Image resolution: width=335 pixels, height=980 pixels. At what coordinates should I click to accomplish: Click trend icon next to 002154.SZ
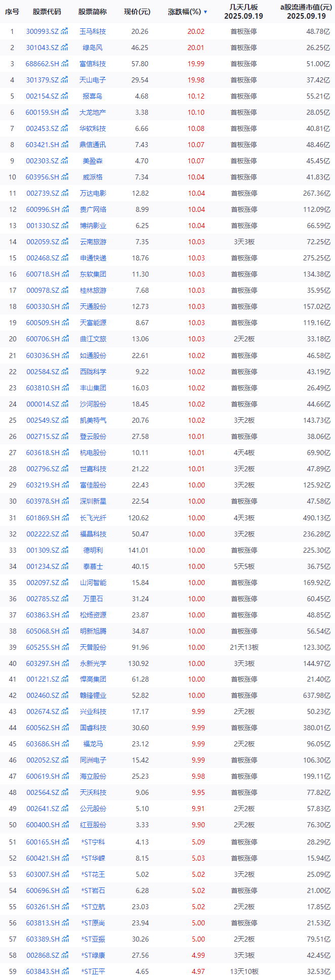click(x=65, y=96)
